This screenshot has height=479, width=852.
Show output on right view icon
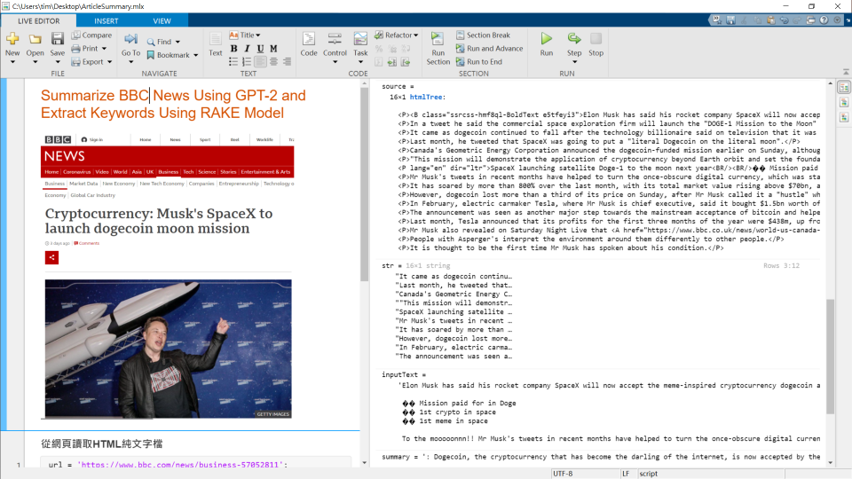pos(844,87)
